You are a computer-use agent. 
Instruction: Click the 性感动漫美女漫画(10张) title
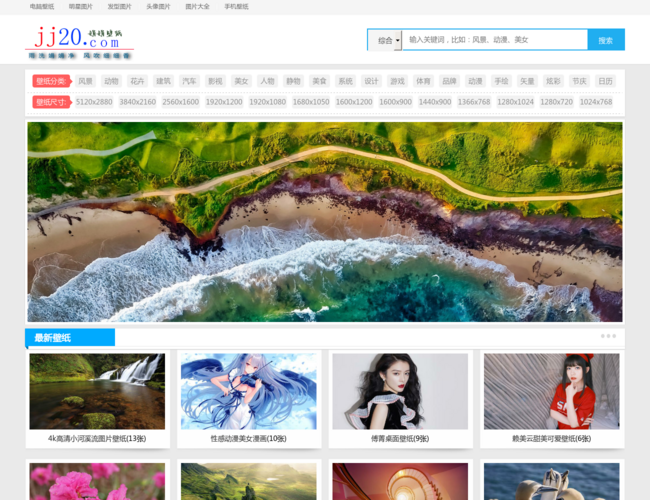249,438
